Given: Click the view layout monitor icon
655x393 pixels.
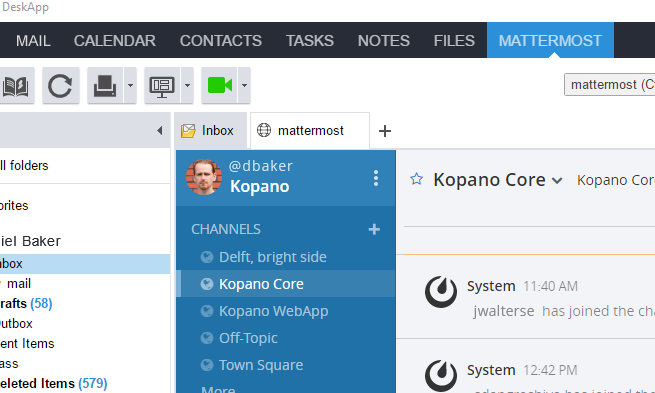Looking at the screenshot, I should (x=162, y=86).
